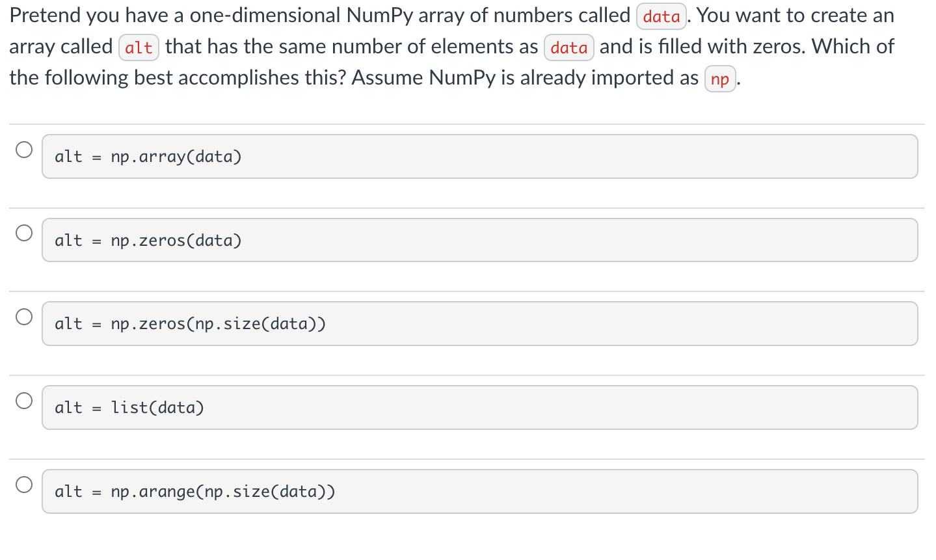Image resolution: width=936 pixels, height=560 pixels.
Task: Click the answer box with alt = np.zeros(data)
Action: 479,240
